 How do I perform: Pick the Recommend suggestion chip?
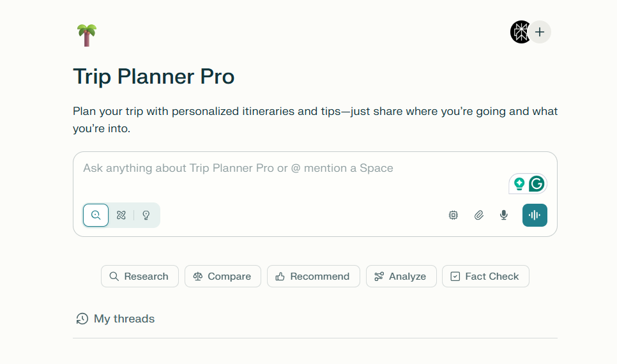(313, 277)
